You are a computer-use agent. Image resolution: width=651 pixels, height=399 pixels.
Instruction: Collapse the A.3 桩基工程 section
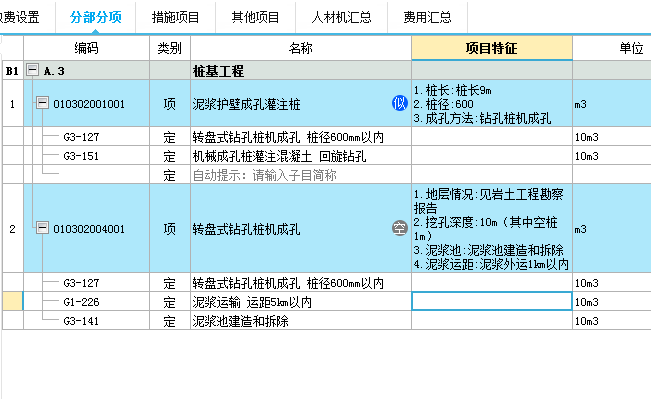pyautogui.click(x=32, y=70)
